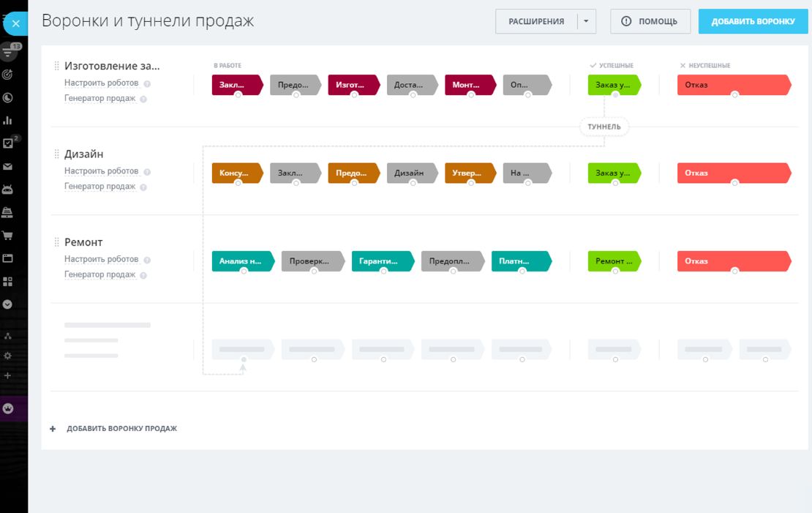
Task: Open the robot android icon in sidebar
Action: [x=7, y=189]
